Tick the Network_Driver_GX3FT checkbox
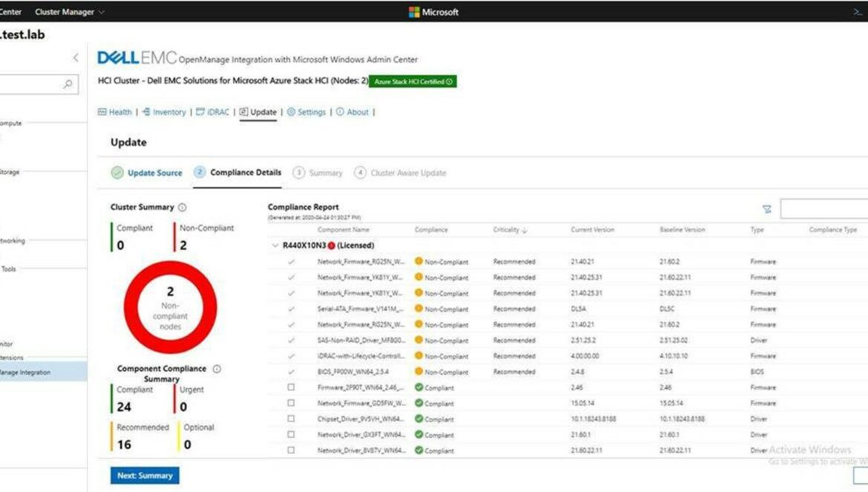Screen dimensions: 868x492 [x=291, y=434]
